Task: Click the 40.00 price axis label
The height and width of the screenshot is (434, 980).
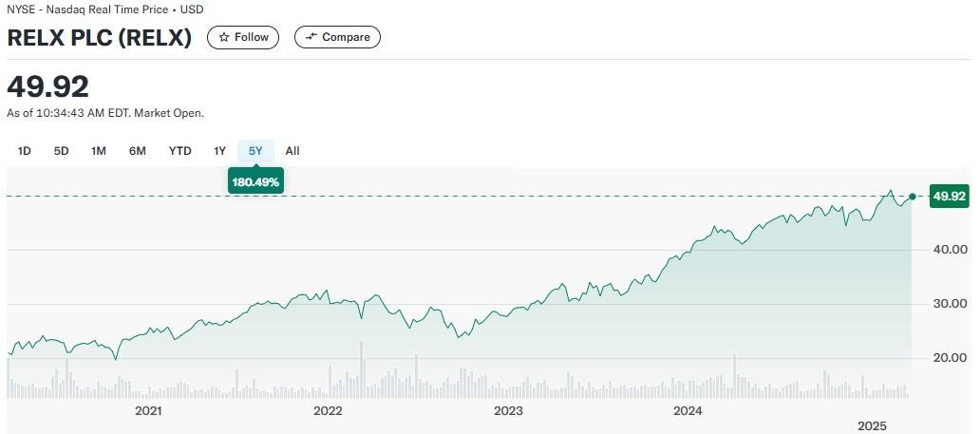Action: tap(950, 250)
